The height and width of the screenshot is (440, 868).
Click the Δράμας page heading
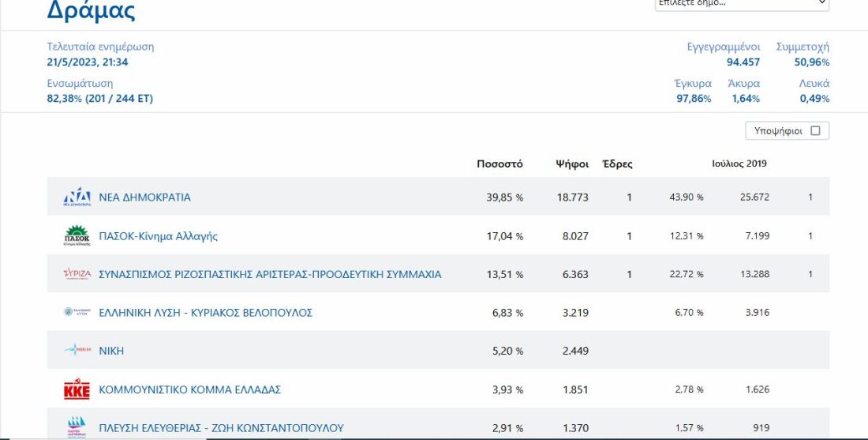coord(91,10)
